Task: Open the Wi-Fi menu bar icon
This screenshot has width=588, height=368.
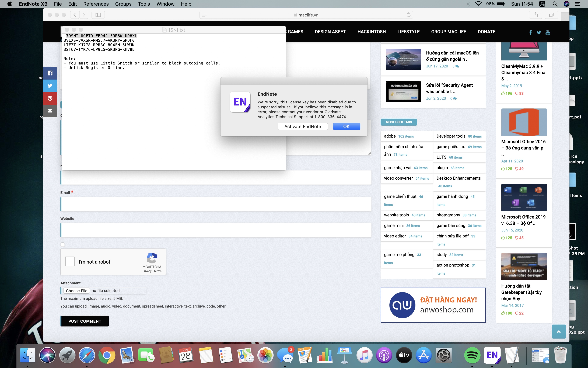Action: (478, 4)
